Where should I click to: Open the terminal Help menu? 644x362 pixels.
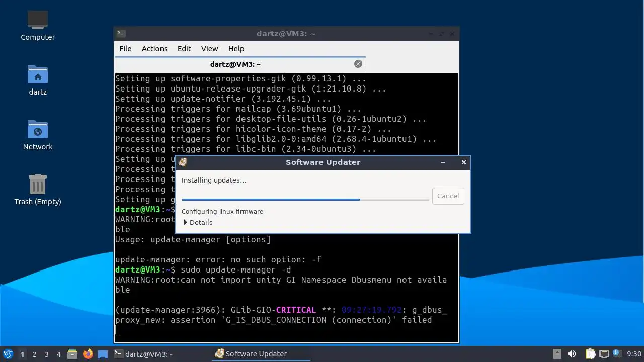236,49
